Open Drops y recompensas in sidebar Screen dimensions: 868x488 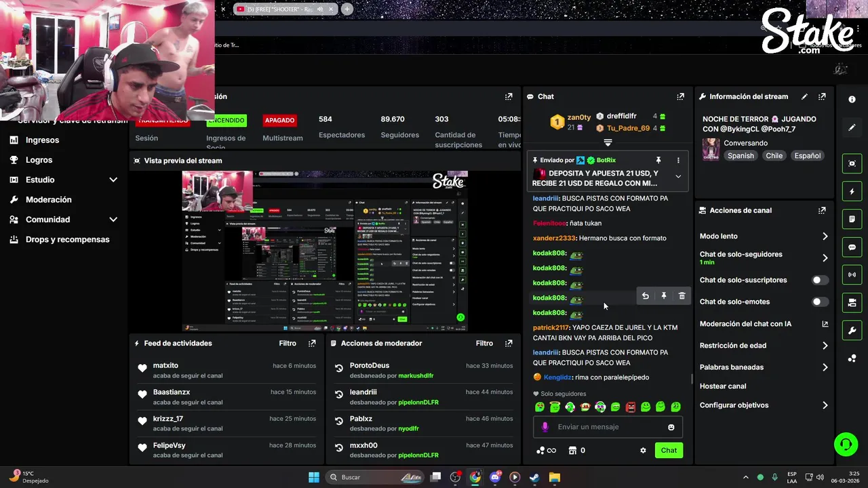pos(67,239)
